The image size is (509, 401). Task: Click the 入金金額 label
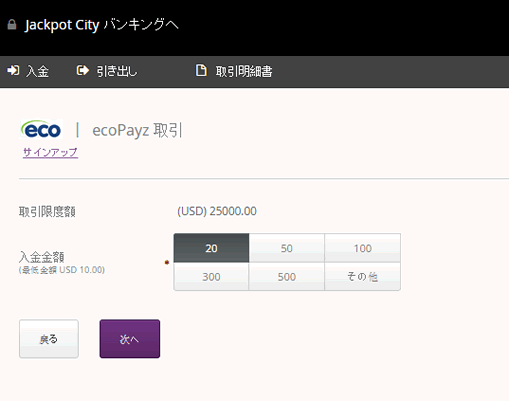(42, 257)
